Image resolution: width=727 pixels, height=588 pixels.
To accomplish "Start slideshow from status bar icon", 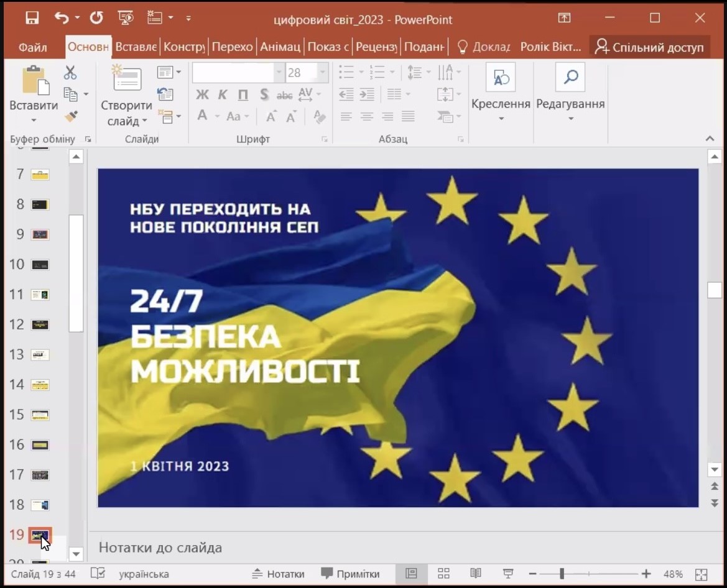I will [507, 574].
